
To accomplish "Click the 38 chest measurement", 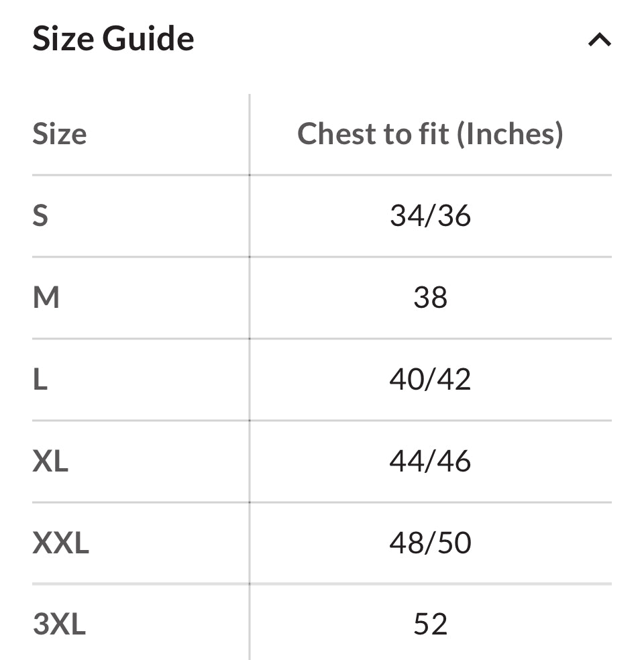I will point(430,298).
